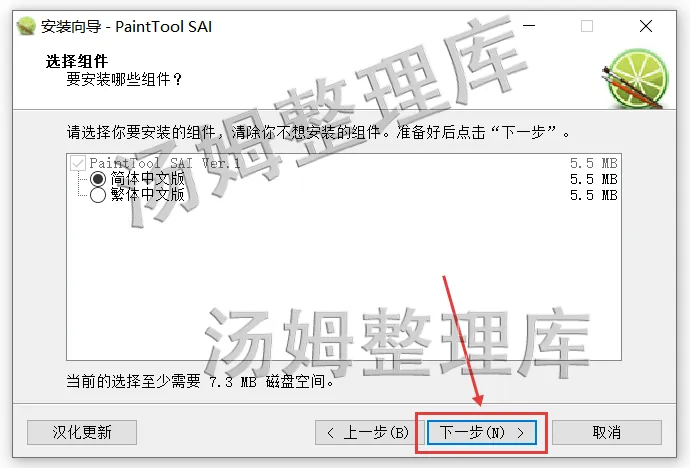690x468 pixels.
Task: Click the 取消 button
Action: (x=607, y=432)
